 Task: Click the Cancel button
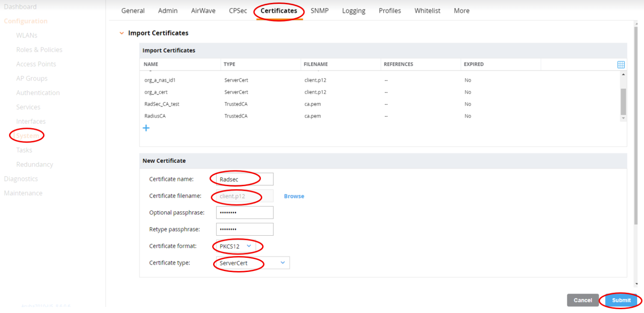pyautogui.click(x=583, y=300)
